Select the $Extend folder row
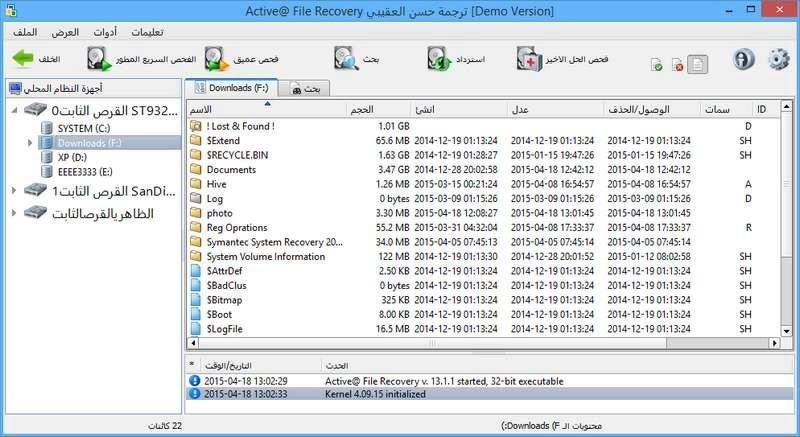The image size is (800, 437). coord(483,140)
